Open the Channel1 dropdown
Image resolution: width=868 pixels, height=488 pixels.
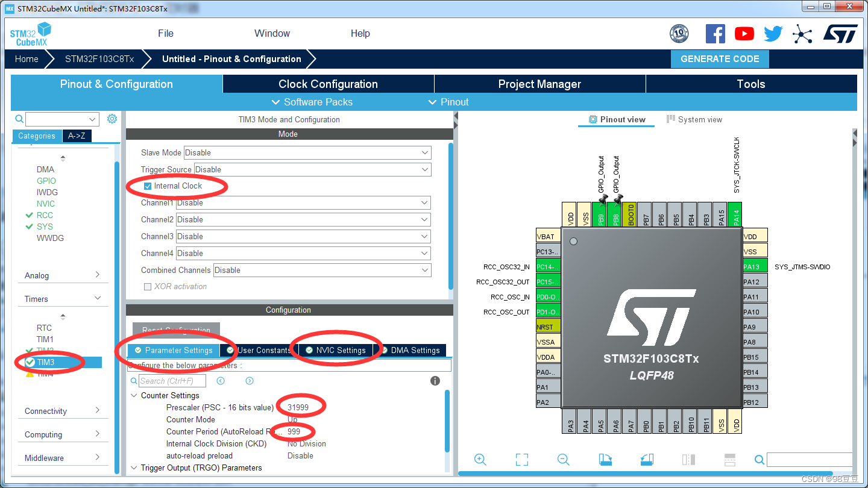point(303,202)
